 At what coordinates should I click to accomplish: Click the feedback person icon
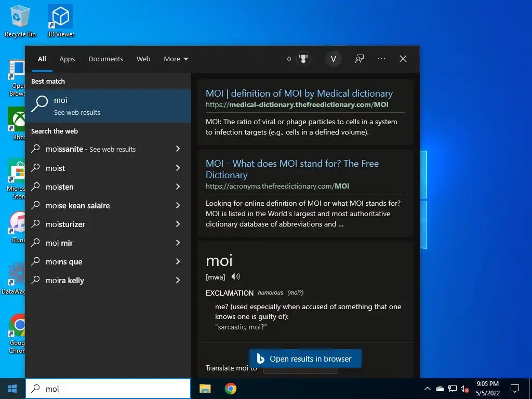(x=360, y=59)
